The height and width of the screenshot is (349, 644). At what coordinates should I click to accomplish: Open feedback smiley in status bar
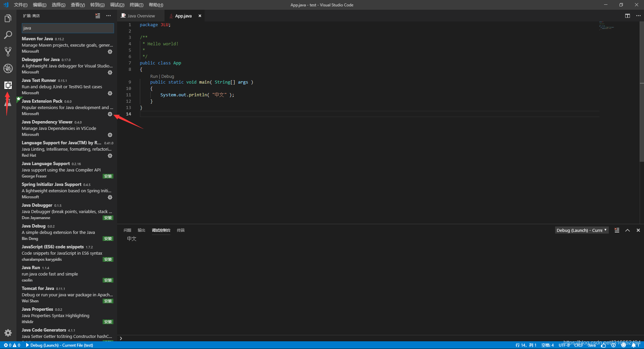click(x=624, y=345)
